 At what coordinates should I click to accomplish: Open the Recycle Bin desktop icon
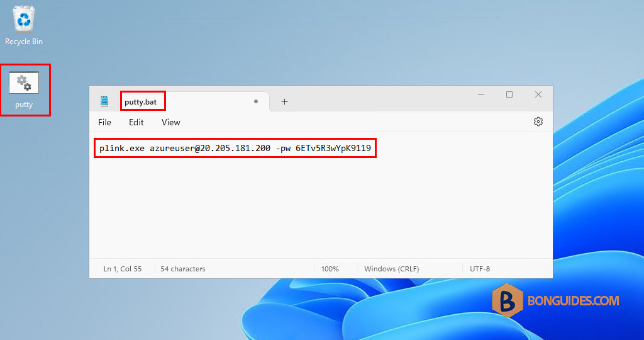pos(24,25)
